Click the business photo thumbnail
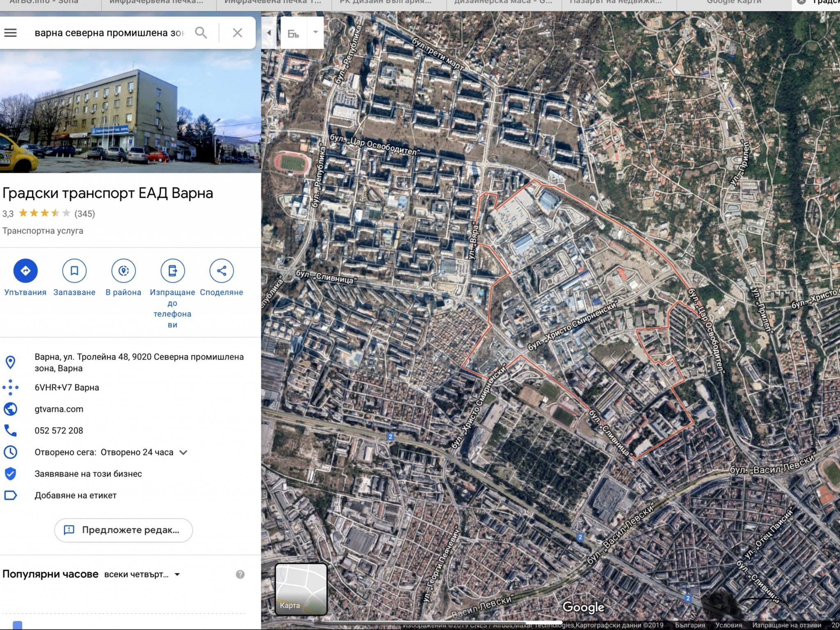This screenshot has width=840, height=630. coord(130,111)
